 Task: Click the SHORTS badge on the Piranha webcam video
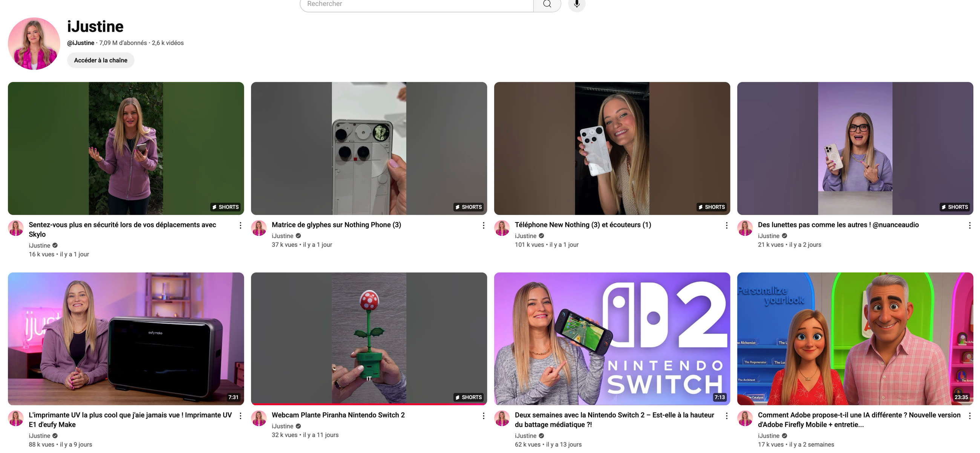pos(469,397)
